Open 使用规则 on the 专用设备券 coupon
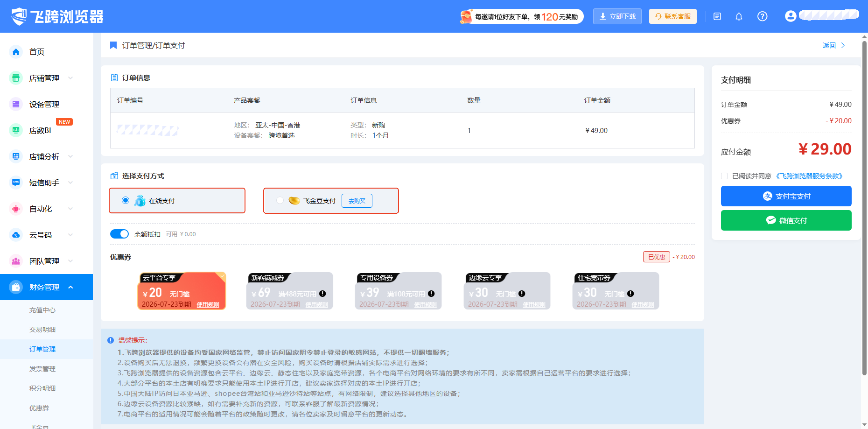This screenshot has height=429, width=868. 425,304
